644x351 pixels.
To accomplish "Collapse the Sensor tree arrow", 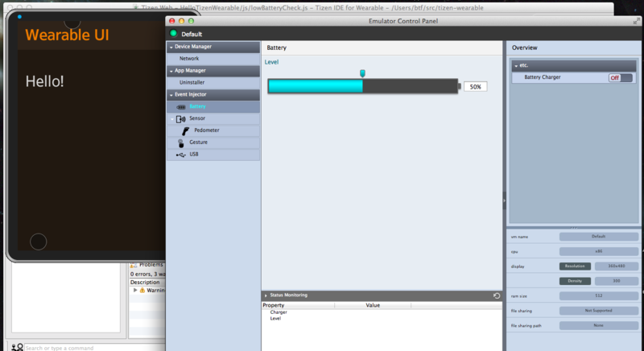I will coord(171,119).
